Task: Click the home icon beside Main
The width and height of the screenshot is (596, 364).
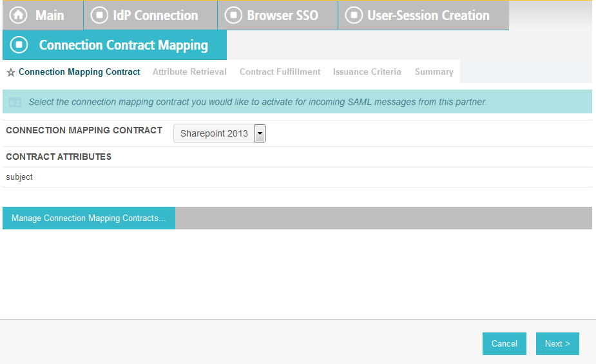Action: click(x=18, y=15)
